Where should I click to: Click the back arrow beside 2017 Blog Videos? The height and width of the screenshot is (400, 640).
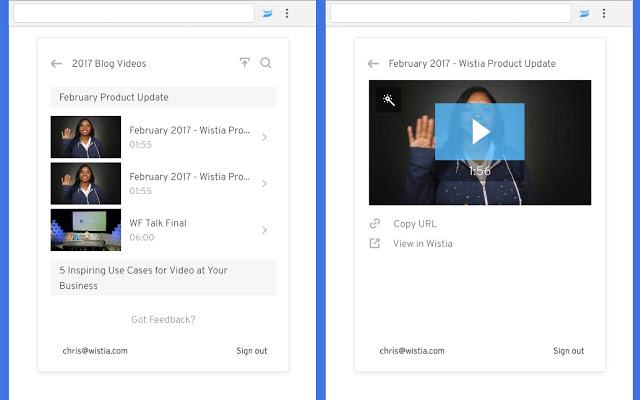(x=56, y=64)
